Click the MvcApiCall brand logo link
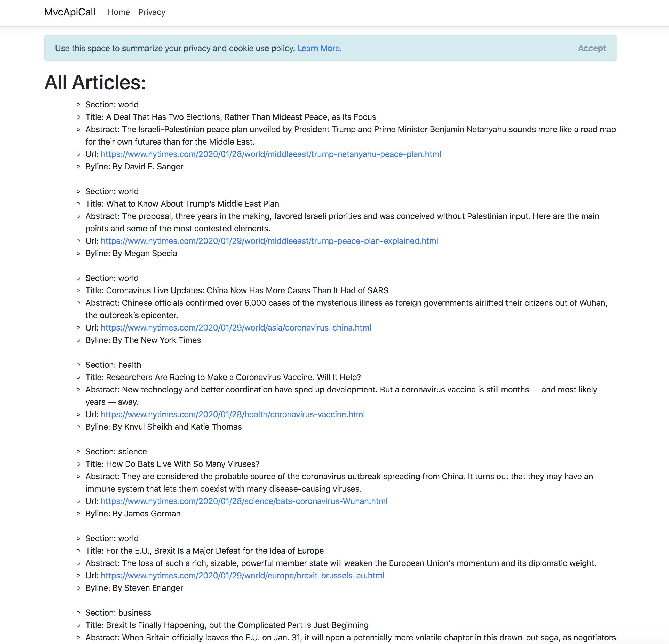The height and width of the screenshot is (644, 669). pos(70,12)
